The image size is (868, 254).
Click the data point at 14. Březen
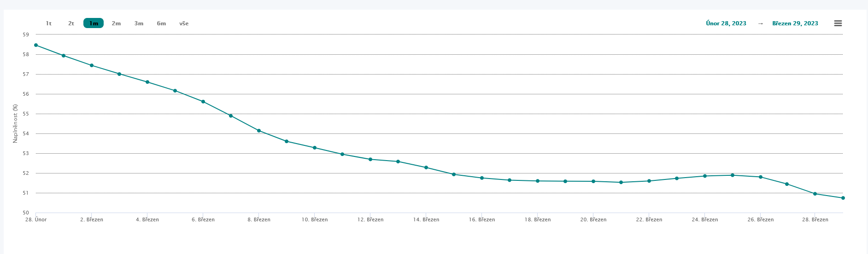(426, 167)
